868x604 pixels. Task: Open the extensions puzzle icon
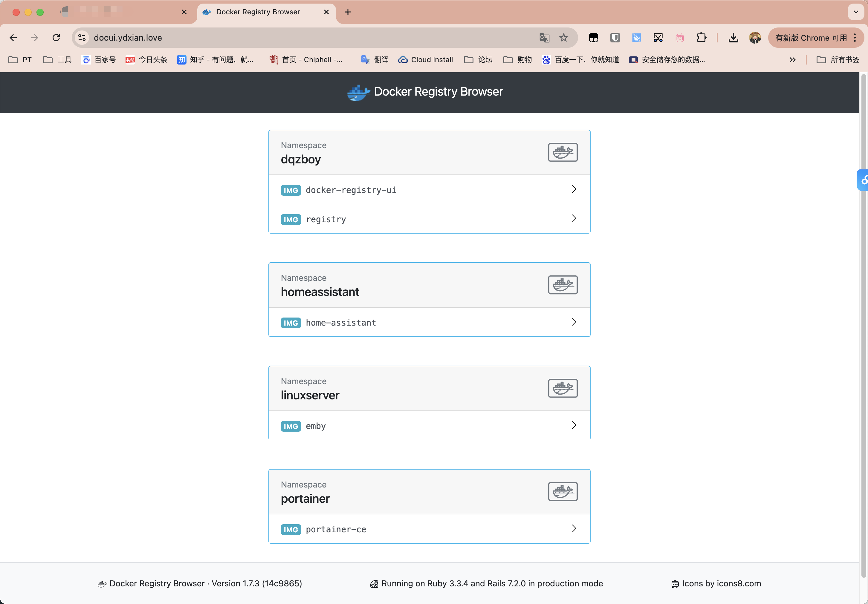pyautogui.click(x=701, y=38)
